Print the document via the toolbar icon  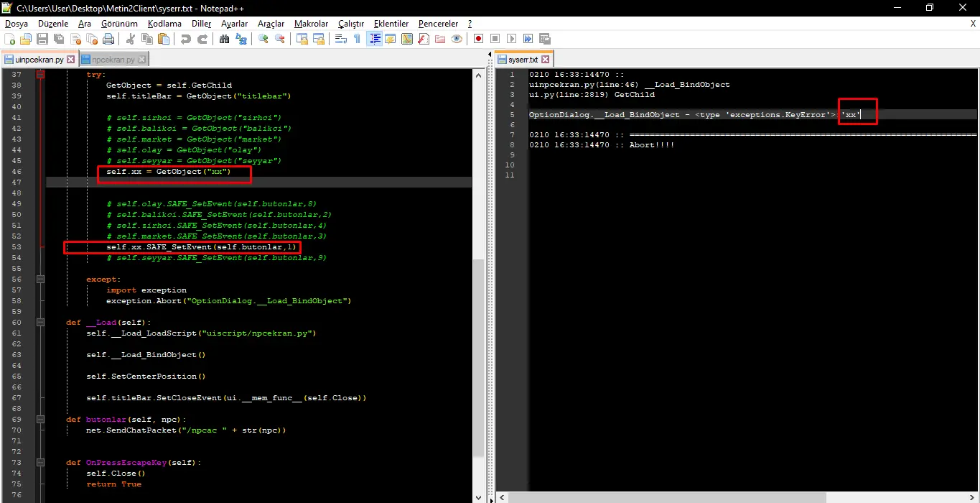108,39
